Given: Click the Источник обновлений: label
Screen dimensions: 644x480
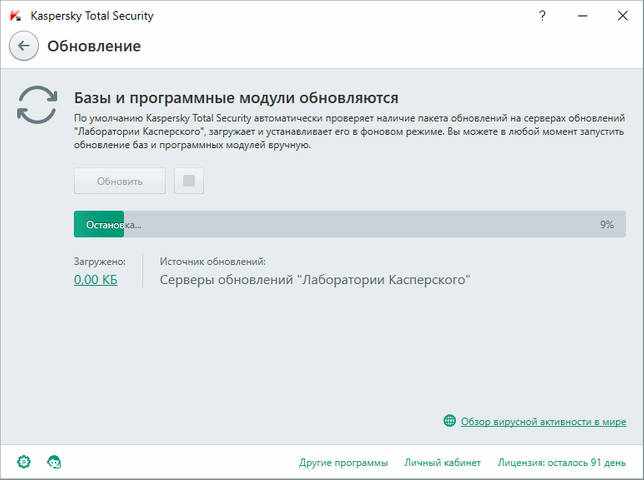Looking at the screenshot, I should (x=213, y=262).
